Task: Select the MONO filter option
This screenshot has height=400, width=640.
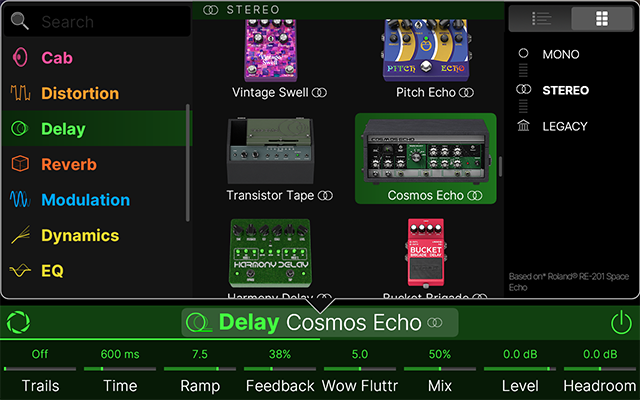Action: (x=559, y=54)
